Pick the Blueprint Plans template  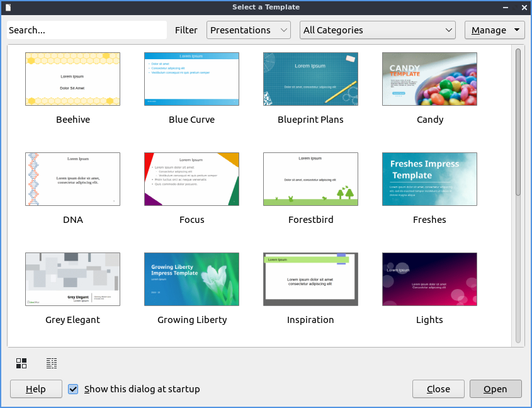310,79
